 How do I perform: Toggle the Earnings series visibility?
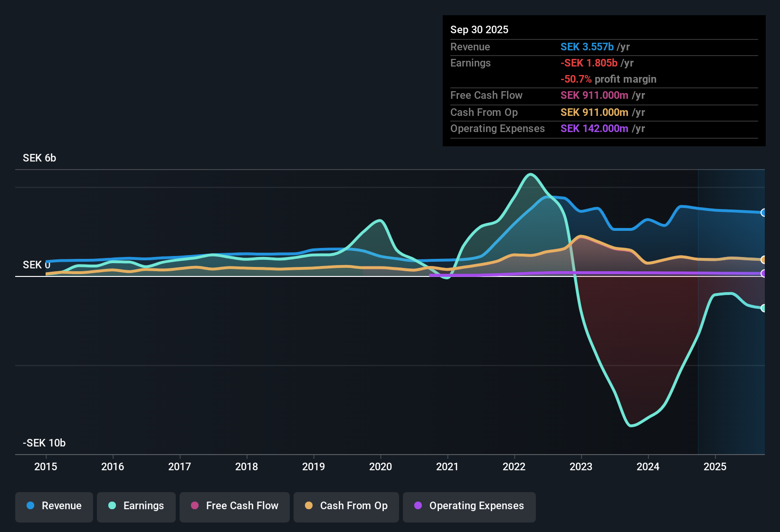136,506
